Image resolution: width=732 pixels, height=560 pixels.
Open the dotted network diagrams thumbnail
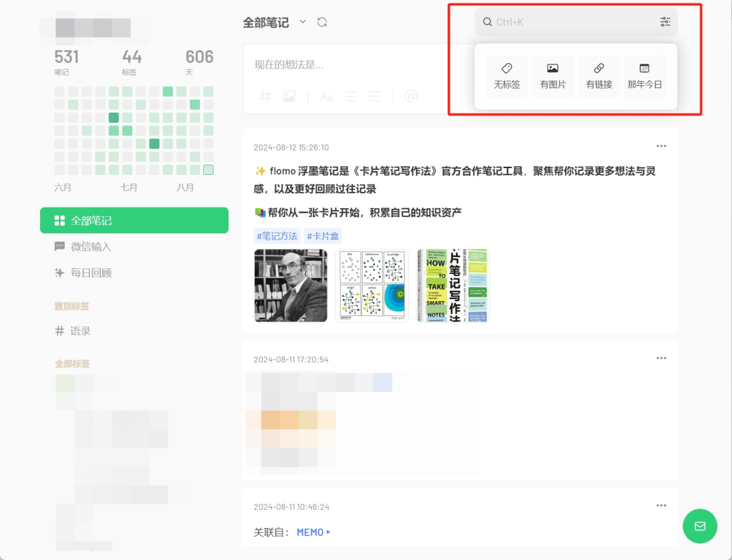pyautogui.click(x=372, y=285)
